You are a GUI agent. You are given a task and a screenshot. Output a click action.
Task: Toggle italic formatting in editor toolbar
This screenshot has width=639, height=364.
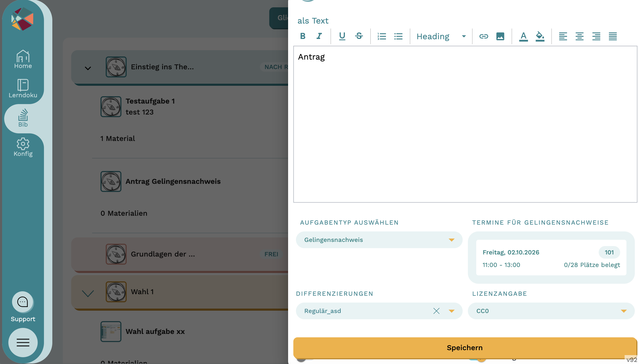pyautogui.click(x=319, y=36)
